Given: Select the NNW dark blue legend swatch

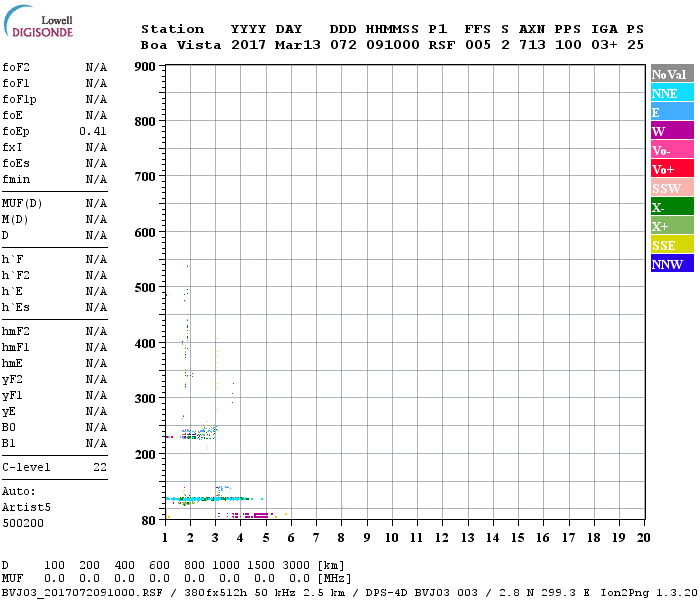Looking at the screenshot, I should pyautogui.click(x=671, y=264).
